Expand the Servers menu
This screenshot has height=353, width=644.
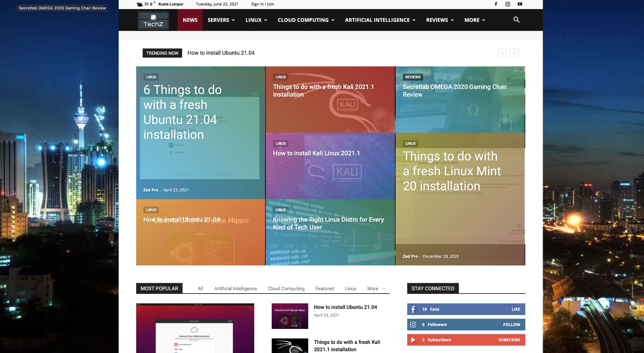[x=221, y=20]
